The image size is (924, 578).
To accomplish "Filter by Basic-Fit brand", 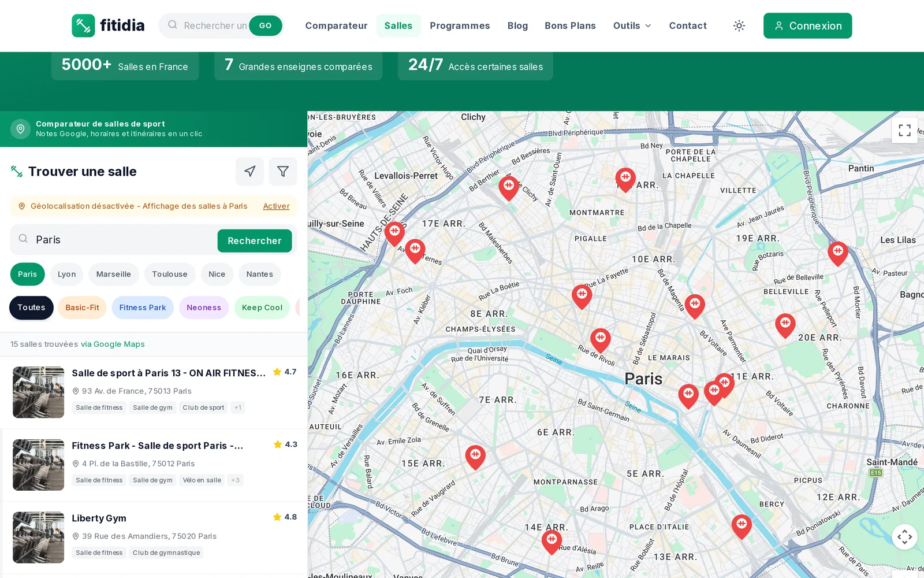I will pyautogui.click(x=82, y=307).
